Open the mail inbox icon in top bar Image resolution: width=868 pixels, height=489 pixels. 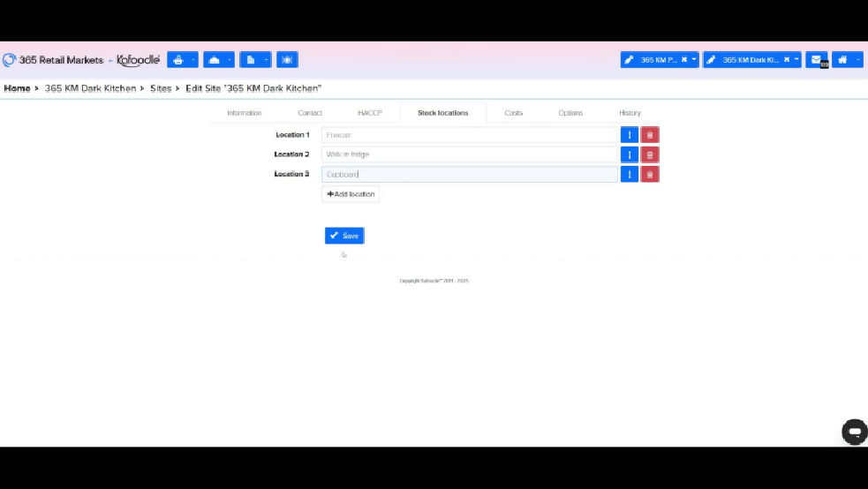tap(817, 60)
